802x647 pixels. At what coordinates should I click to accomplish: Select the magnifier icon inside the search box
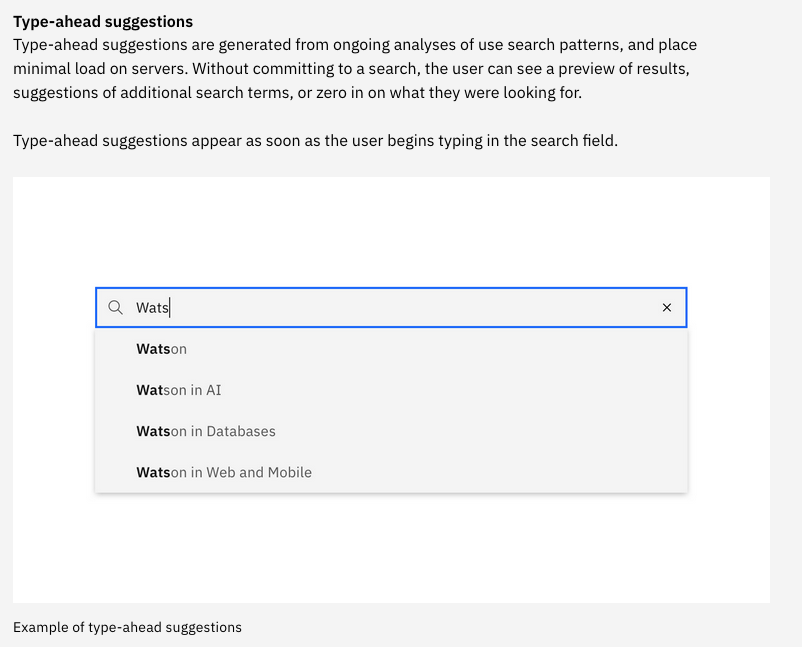(x=116, y=307)
